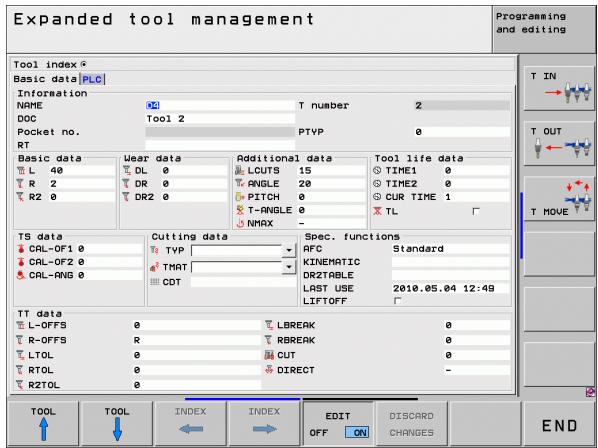This screenshot has height=448, width=598.
Task: Click the CDT cutting data table icon
Action: [x=155, y=282]
